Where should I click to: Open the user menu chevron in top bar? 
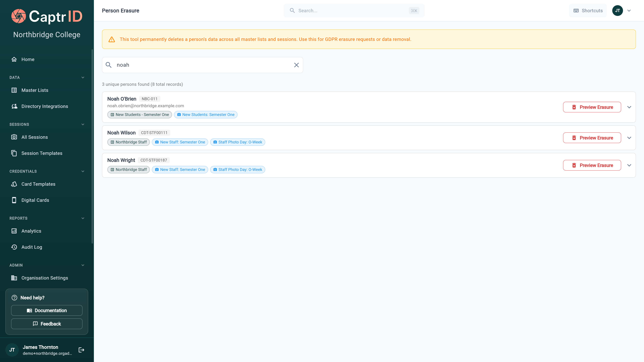(x=629, y=11)
